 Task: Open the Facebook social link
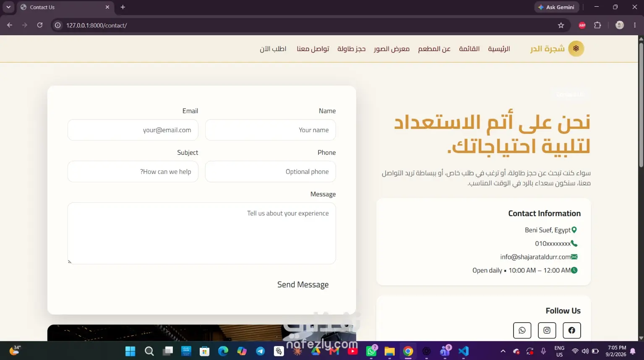(x=571, y=330)
